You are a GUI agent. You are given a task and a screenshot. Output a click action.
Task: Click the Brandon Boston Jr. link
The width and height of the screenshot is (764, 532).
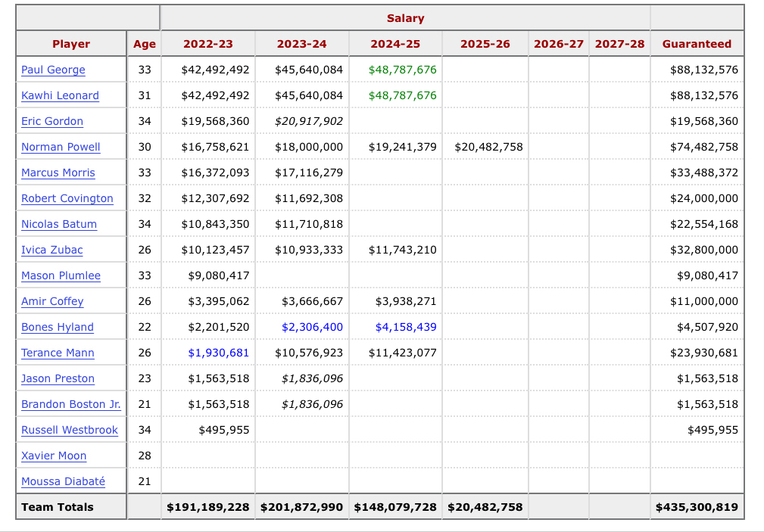pos(71,404)
